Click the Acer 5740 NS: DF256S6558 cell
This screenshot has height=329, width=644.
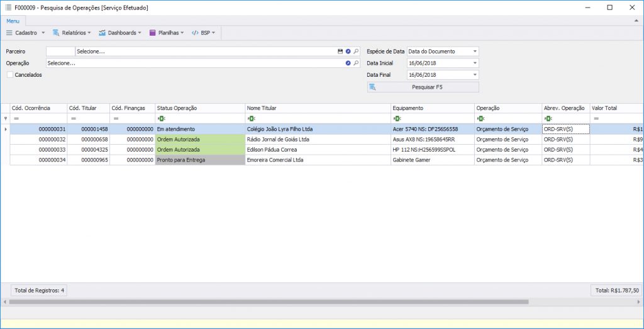pos(433,129)
